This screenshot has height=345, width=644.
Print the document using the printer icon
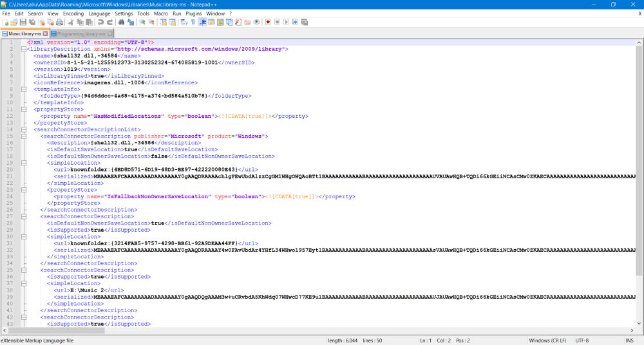(59, 22)
